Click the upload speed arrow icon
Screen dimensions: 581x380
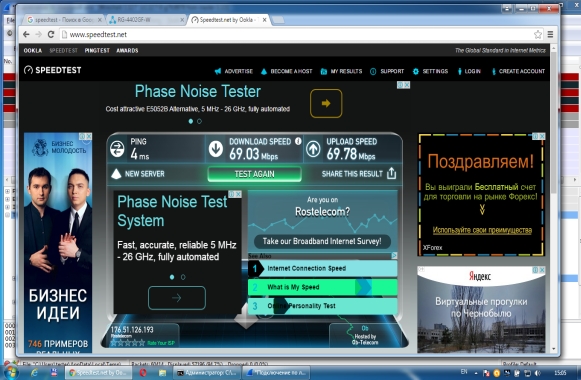[313, 149]
